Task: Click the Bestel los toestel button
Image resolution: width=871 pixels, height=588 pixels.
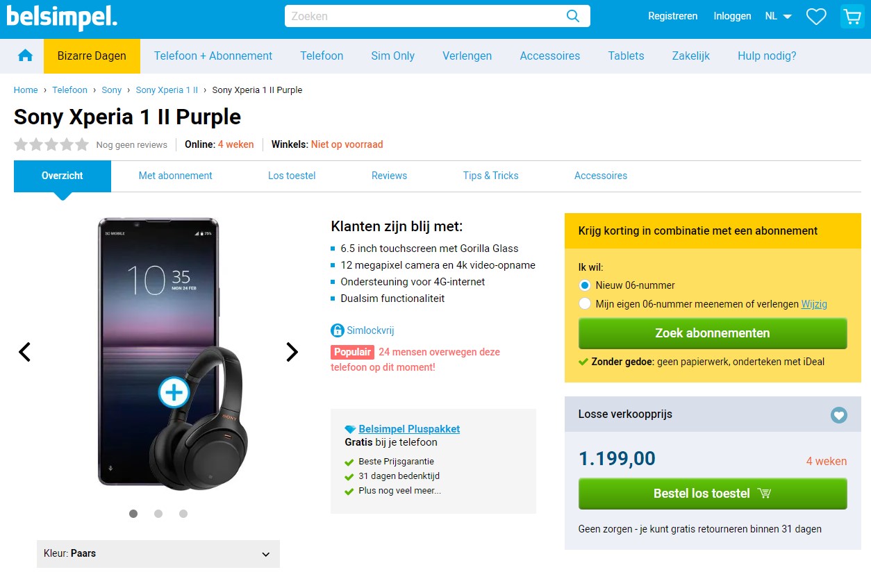Action: coord(713,494)
